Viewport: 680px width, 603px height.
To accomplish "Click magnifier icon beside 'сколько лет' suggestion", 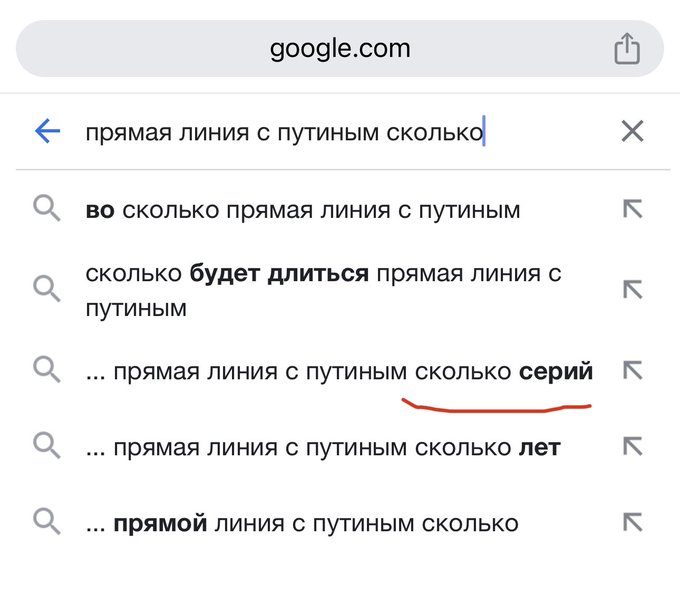I will point(47,446).
